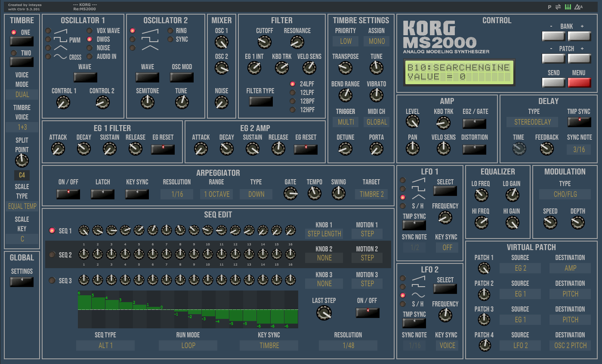Select NOISE as the Oscillator 1 wave
This screenshot has width=602, height=364.
pyautogui.click(x=90, y=48)
